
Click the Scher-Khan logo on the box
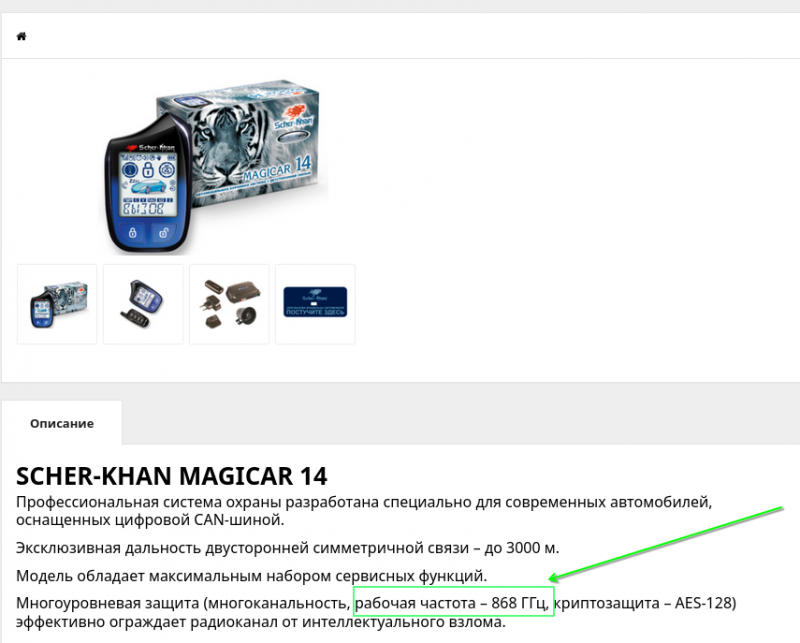[293, 118]
